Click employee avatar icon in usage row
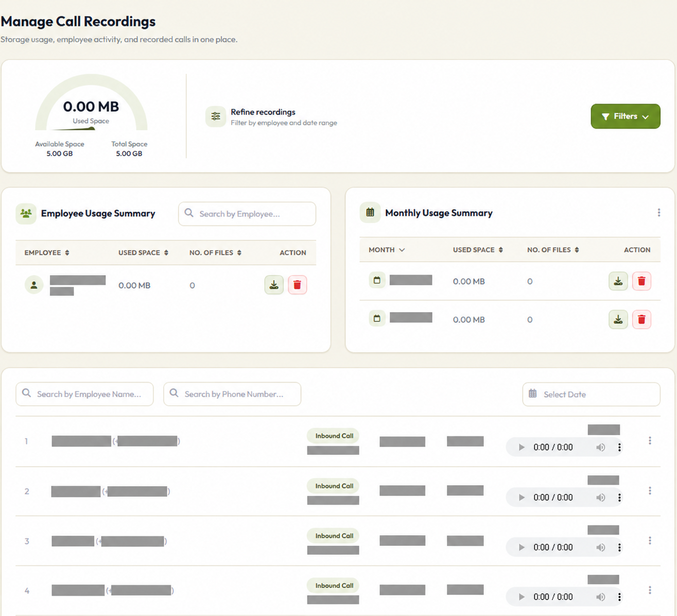Image resolution: width=677 pixels, height=616 pixels. tap(34, 285)
